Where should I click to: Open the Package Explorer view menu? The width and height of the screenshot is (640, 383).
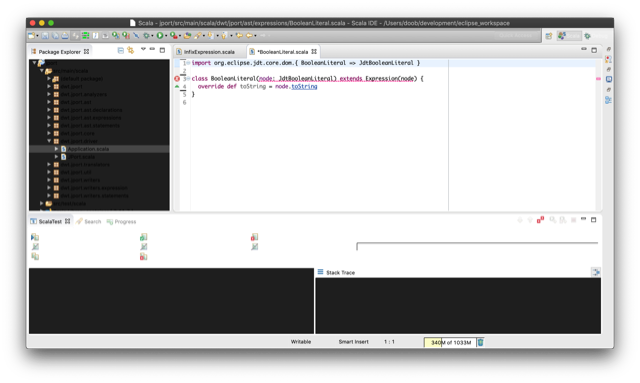pos(143,49)
